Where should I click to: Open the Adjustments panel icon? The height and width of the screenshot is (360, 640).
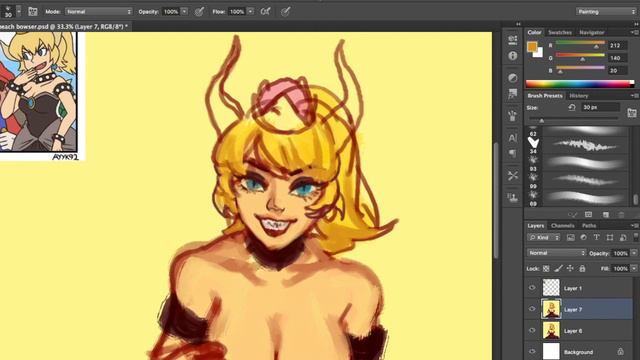pos(513,78)
